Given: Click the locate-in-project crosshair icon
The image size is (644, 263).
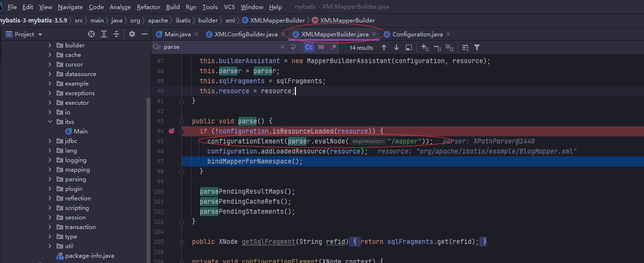Looking at the screenshot, I should (x=91, y=34).
